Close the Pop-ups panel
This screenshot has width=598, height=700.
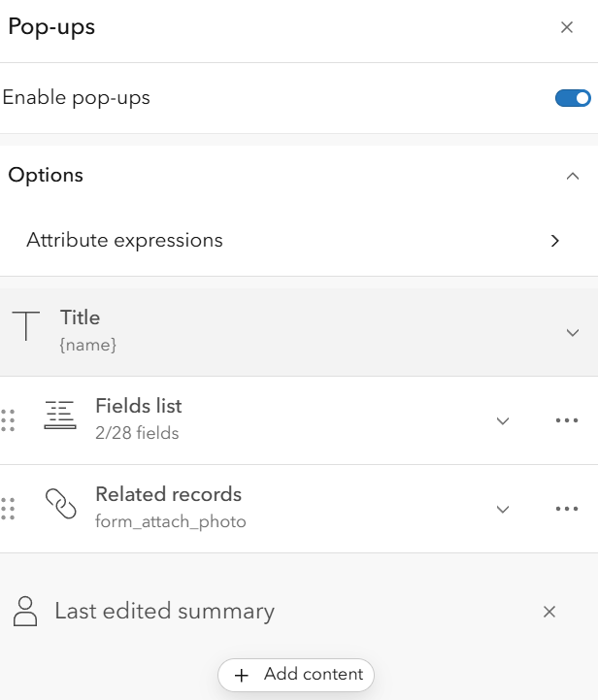(x=567, y=27)
